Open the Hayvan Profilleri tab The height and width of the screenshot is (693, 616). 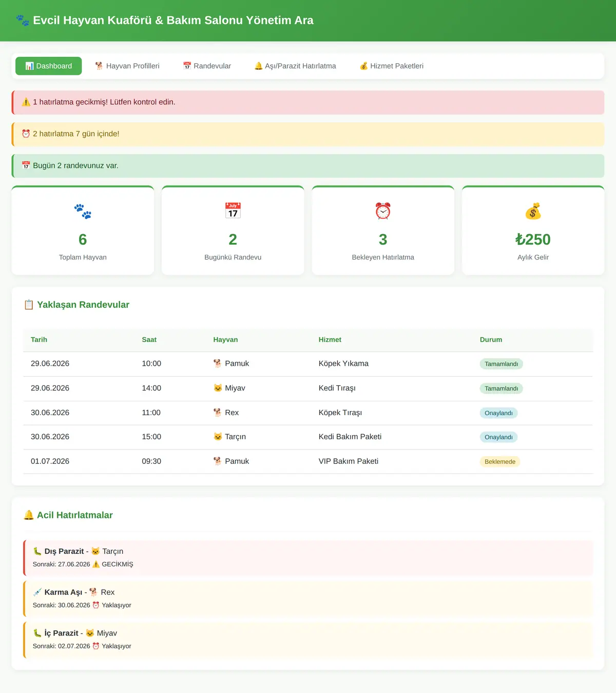pyautogui.click(x=127, y=66)
